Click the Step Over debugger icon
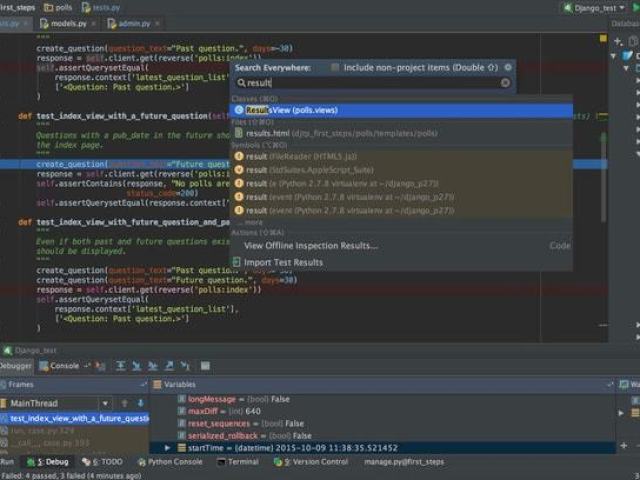Image resolution: width=640 pixels, height=480 pixels. tap(120, 366)
